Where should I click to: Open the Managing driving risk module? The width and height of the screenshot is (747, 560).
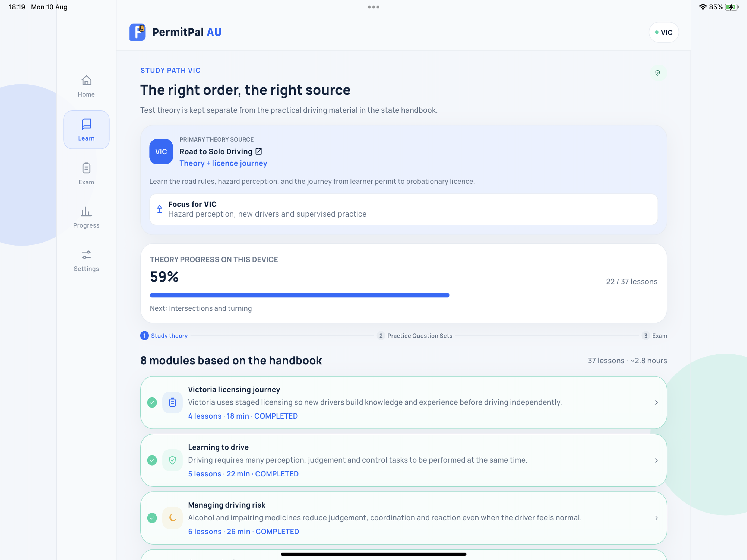403,518
